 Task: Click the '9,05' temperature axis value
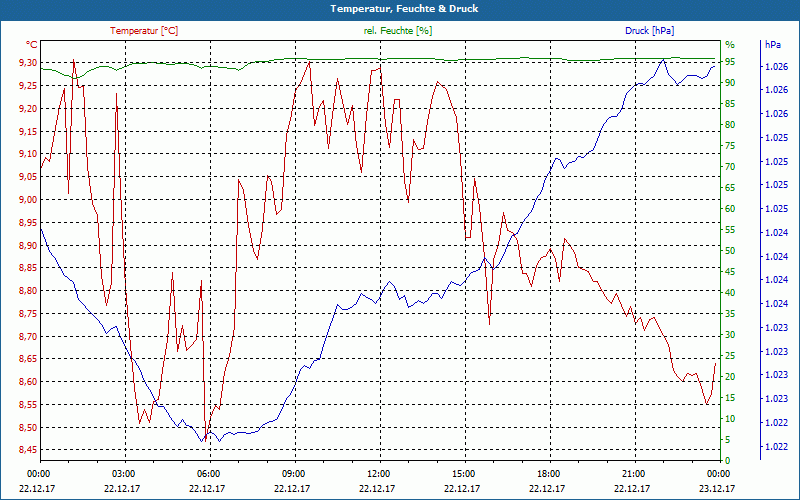point(28,177)
